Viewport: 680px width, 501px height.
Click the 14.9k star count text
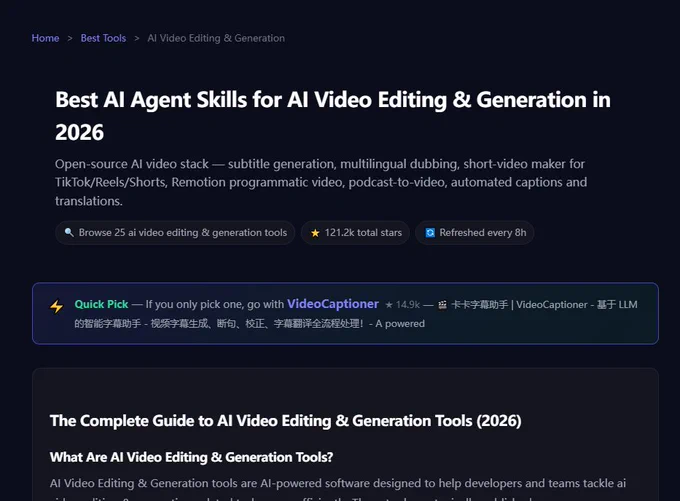click(x=402, y=305)
